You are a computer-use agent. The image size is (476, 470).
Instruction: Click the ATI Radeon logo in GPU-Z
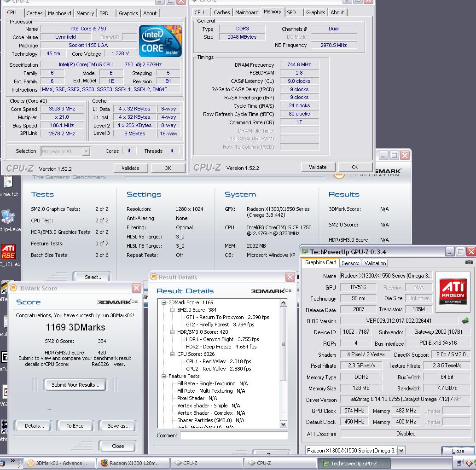pyautogui.click(x=453, y=292)
